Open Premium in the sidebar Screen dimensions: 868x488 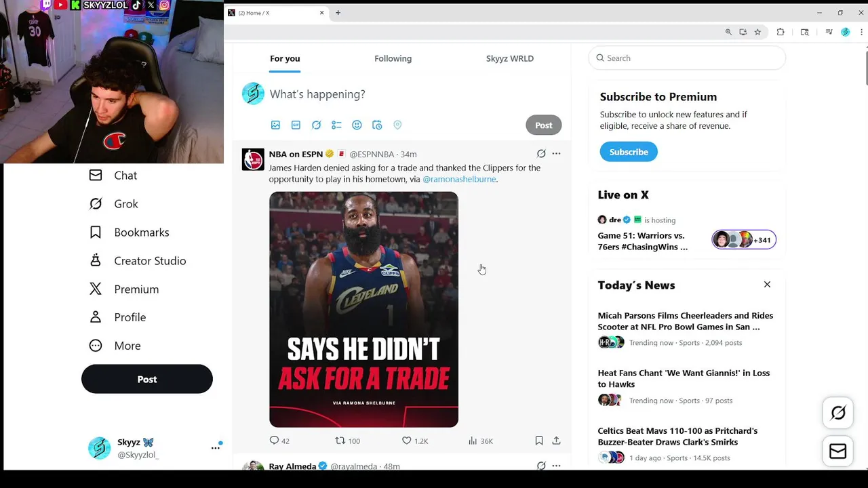[x=123, y=289]
